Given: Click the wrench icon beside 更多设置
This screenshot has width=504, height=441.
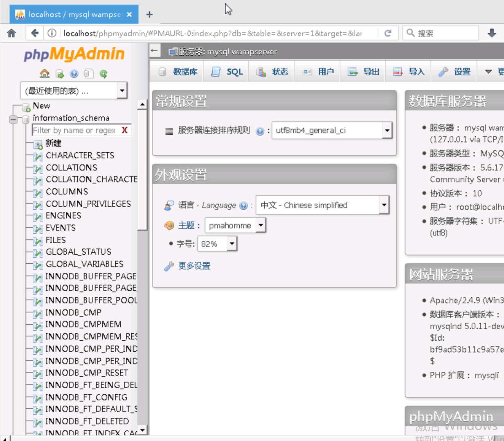Looking at the screenshot, I should coord(169,267).
